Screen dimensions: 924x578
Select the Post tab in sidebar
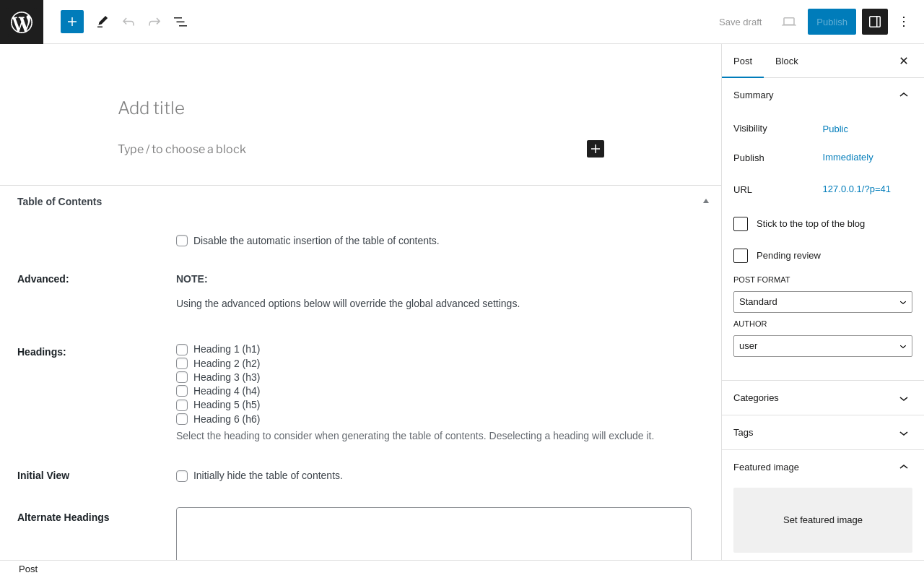(743, 61)
